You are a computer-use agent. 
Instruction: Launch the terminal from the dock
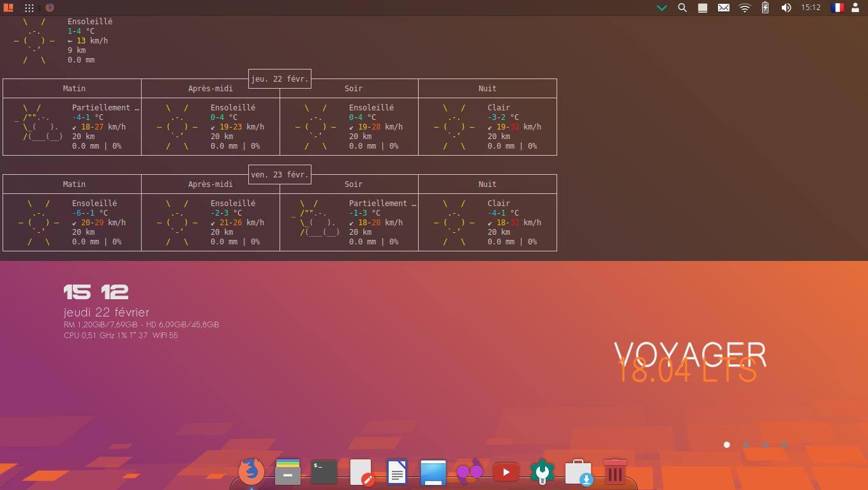324,472
